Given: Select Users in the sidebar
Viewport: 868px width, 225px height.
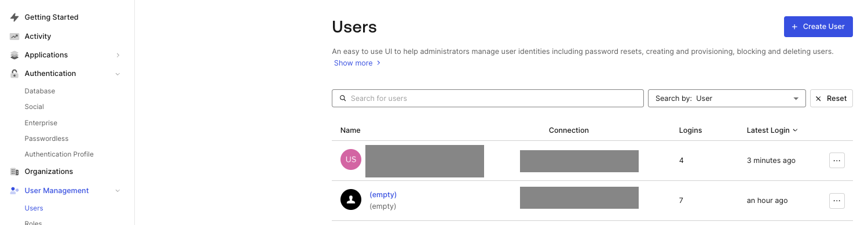Looking at the screenshot, I should coord(34,208).
